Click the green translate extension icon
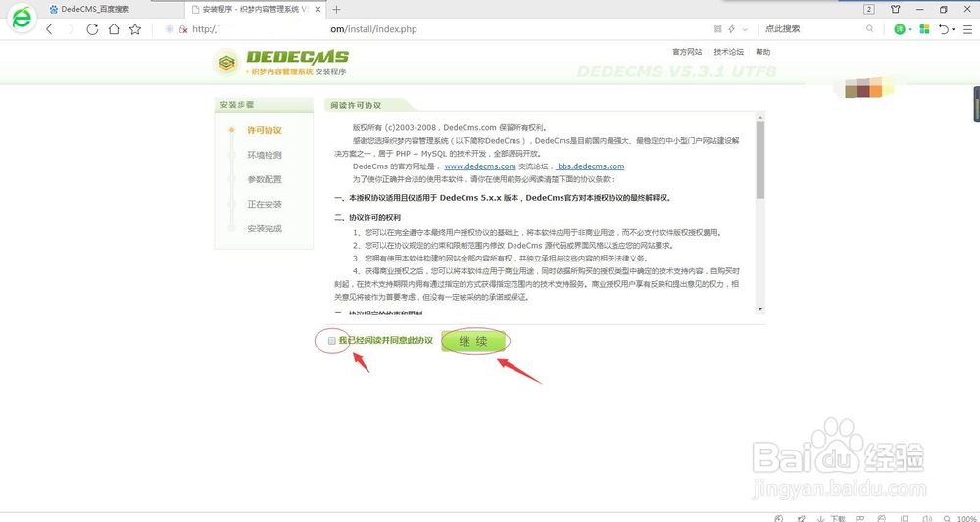Screen dimensions: 980x522 coord(900,29)
